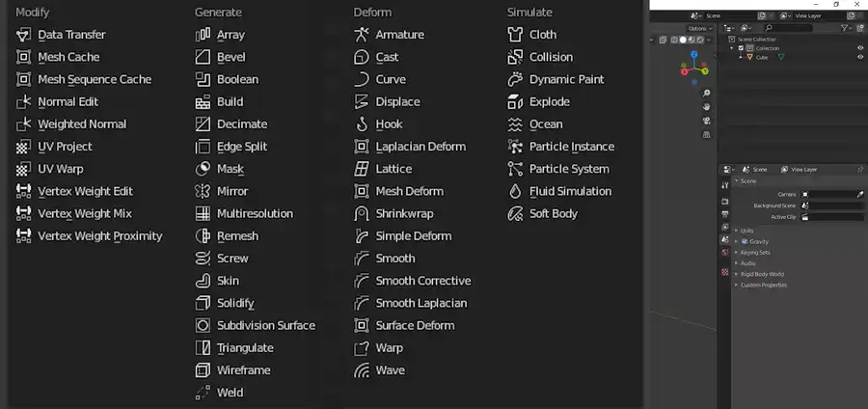This screenshot has width=868, height=409.
Task: Choose the Mirror modifier icon
Action: [203, 191]
